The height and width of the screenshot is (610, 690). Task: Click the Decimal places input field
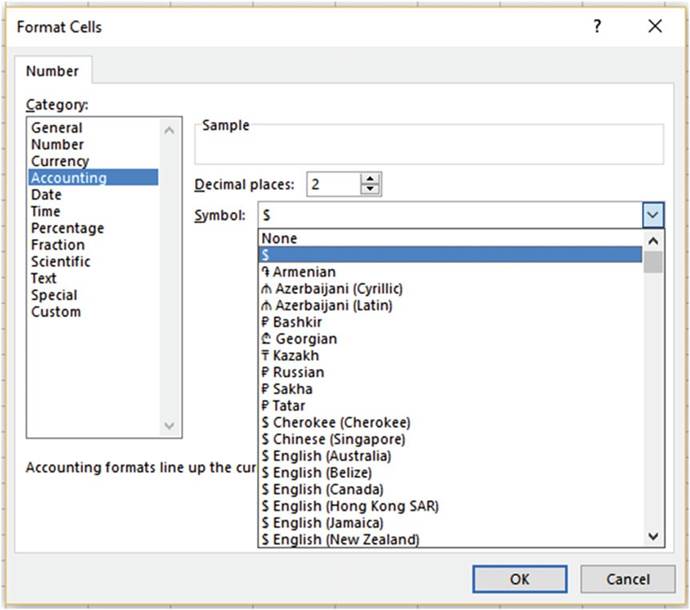coord(330,185)
